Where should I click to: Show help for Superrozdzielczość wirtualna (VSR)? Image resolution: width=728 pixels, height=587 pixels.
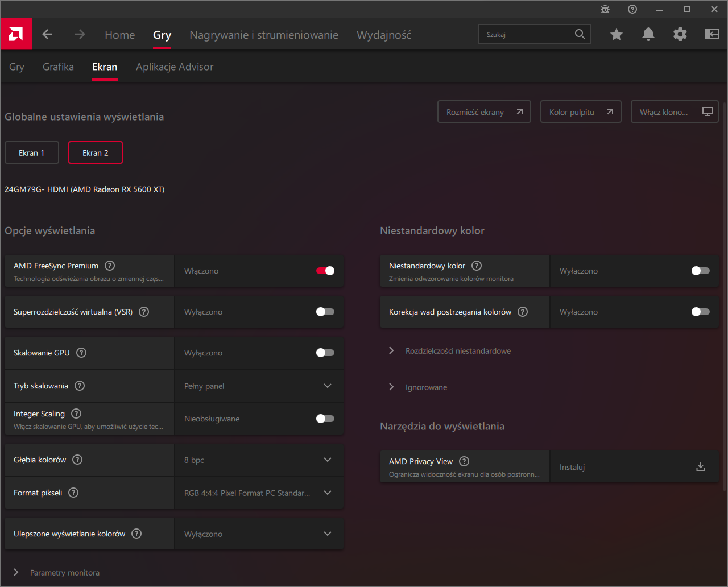(x=144, y=312)
